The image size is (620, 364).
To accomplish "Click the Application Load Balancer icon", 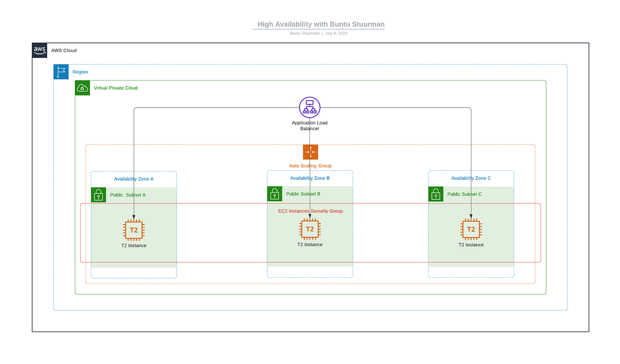I will (x=309, y=107).
